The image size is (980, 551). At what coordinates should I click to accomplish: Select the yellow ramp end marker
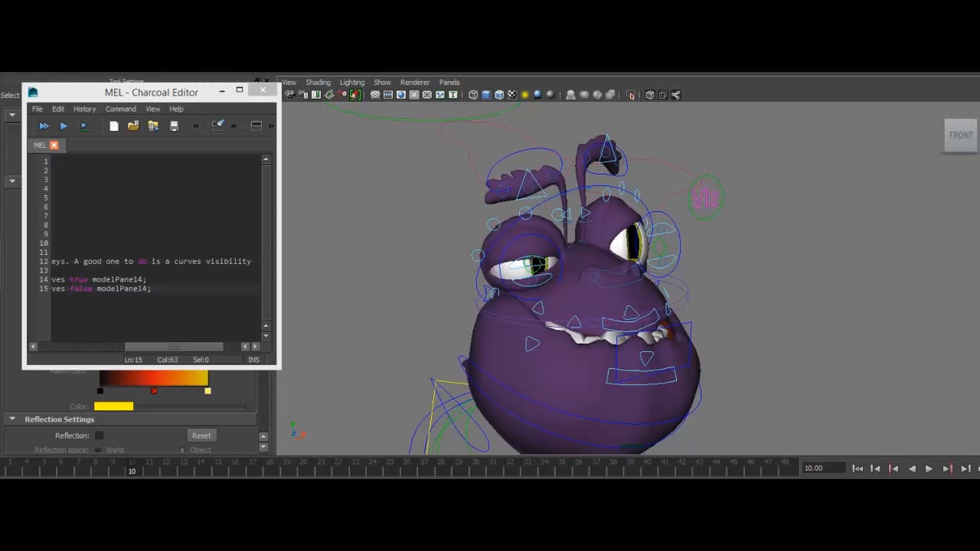point(207,391)
